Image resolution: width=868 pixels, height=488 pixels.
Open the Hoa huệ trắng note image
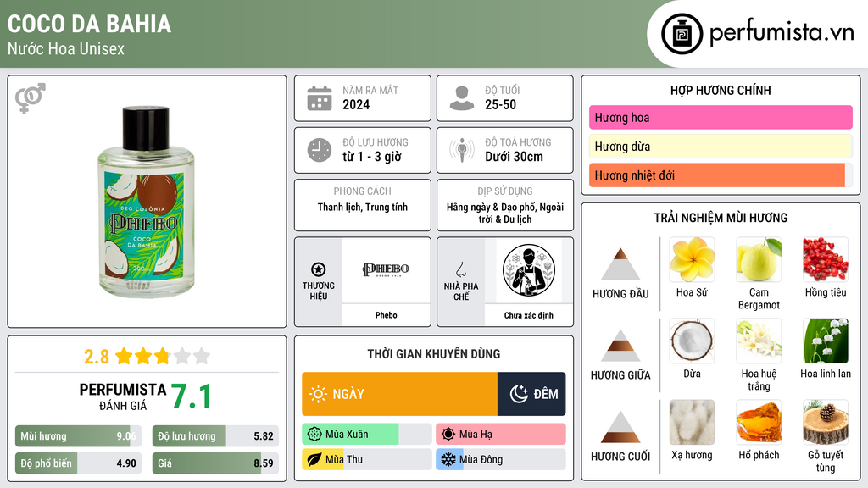click(759, 341)
